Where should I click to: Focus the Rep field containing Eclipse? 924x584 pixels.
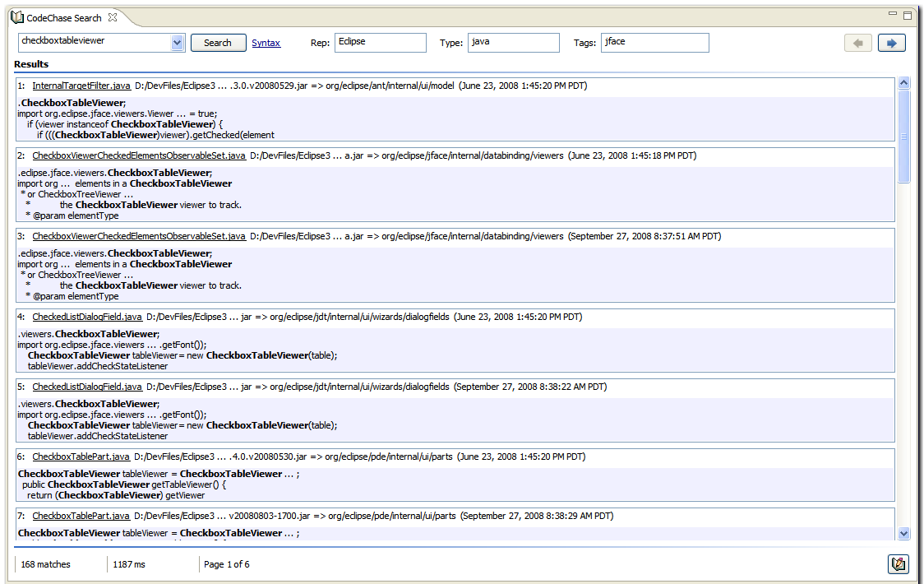pos(380,43)
